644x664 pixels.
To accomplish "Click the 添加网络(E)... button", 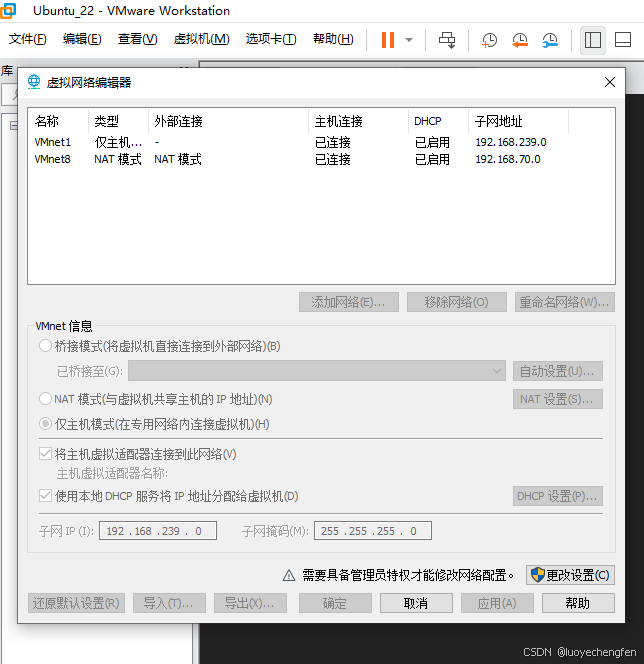I will tap(348, 302).
